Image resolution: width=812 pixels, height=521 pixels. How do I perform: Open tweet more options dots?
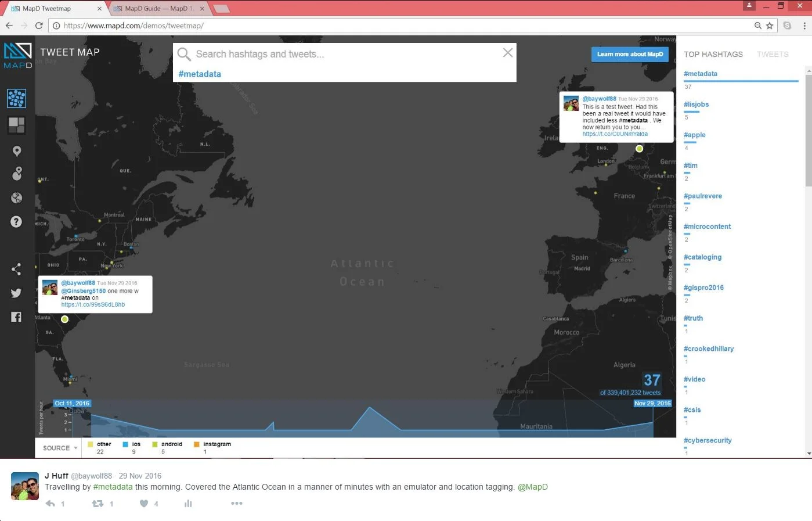coord(237,503)
